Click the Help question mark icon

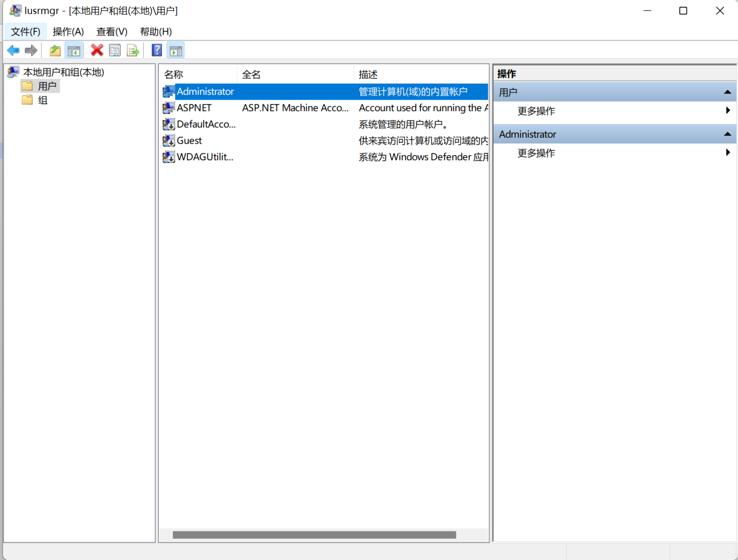click(157, 50)
